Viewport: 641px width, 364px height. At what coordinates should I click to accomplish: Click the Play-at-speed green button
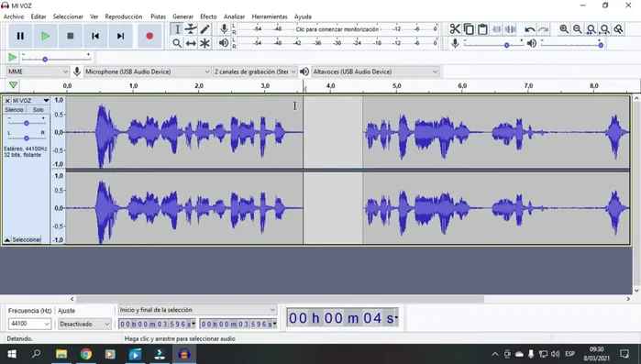point(13,57)
